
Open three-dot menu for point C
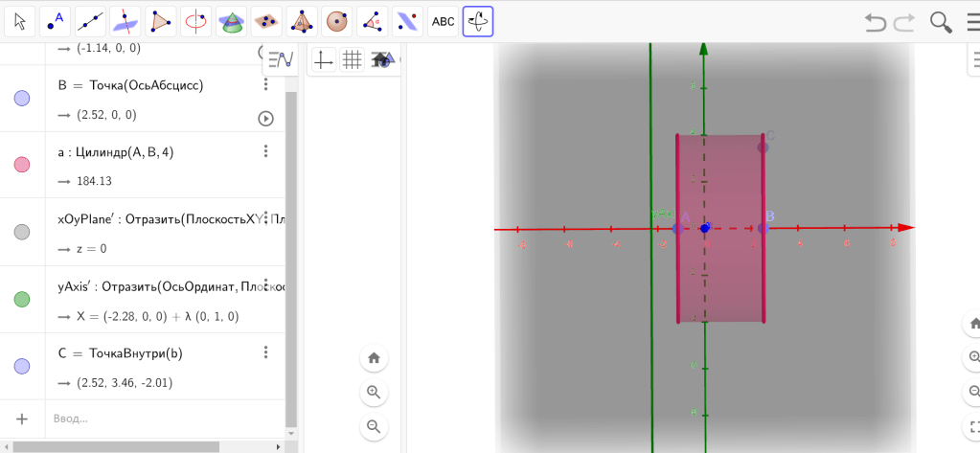point(266,352)
